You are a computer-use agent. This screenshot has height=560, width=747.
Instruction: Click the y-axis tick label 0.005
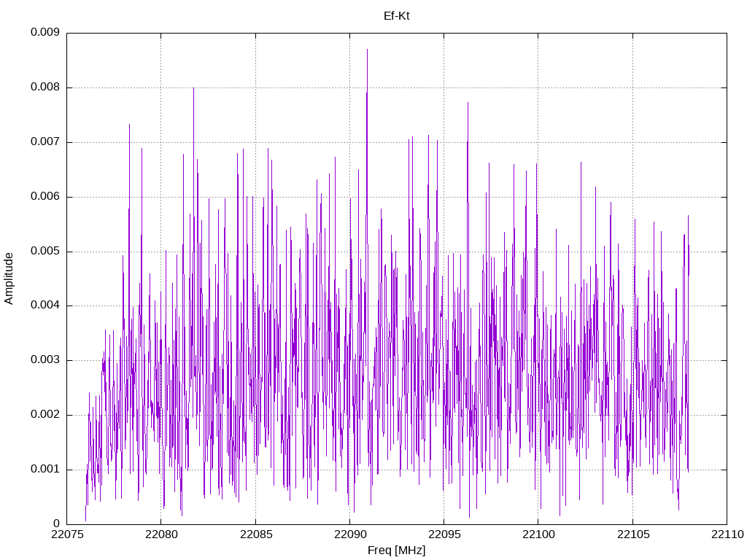click(x=45, y=251)
